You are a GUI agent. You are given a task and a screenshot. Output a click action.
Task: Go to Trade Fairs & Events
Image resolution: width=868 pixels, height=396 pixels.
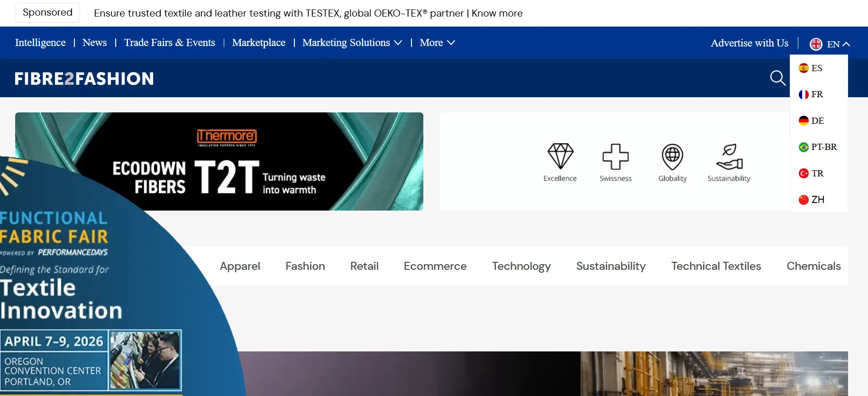coord(170,43)
